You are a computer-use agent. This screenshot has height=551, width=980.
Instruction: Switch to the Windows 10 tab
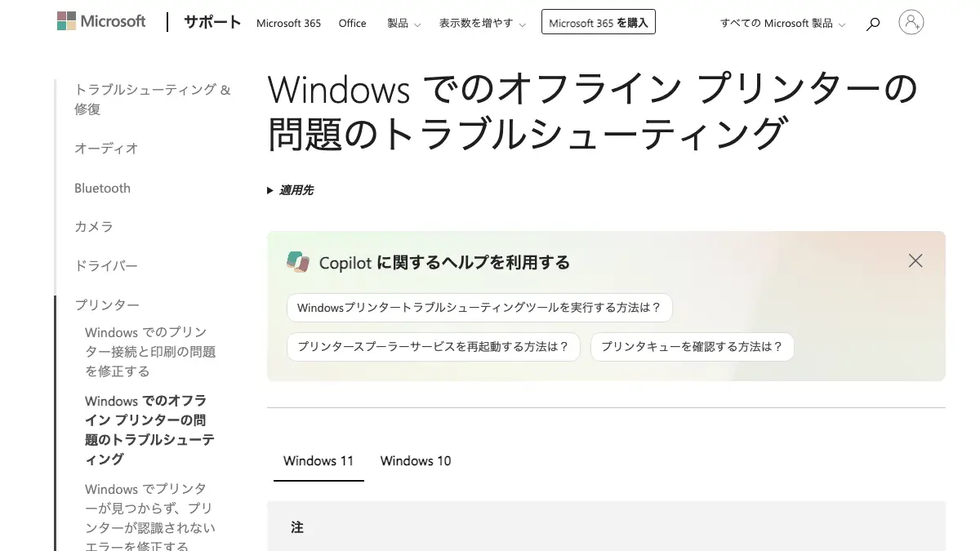(x=416, y=460)
